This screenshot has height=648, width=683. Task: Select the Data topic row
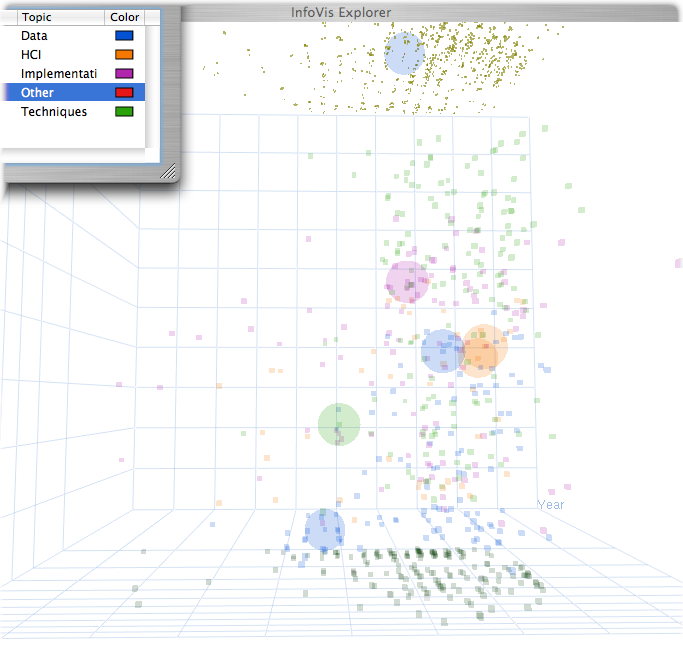coord(73,36)
